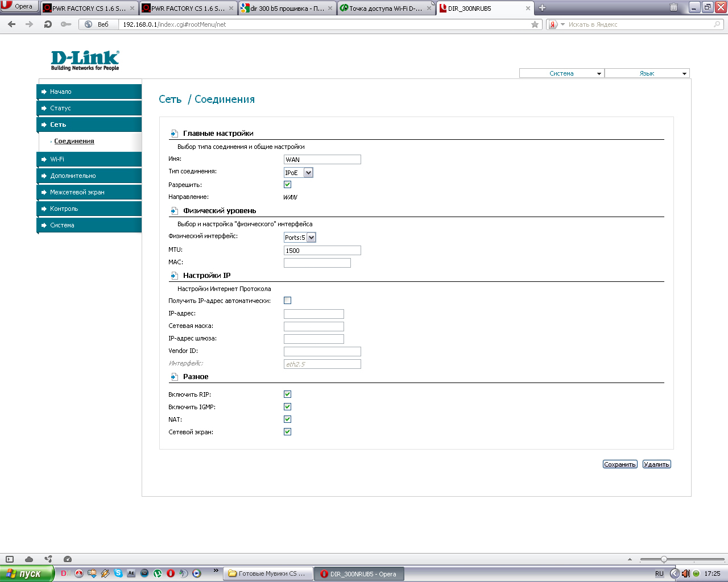Open the closed tabs trash icon

tap(673, 8)
